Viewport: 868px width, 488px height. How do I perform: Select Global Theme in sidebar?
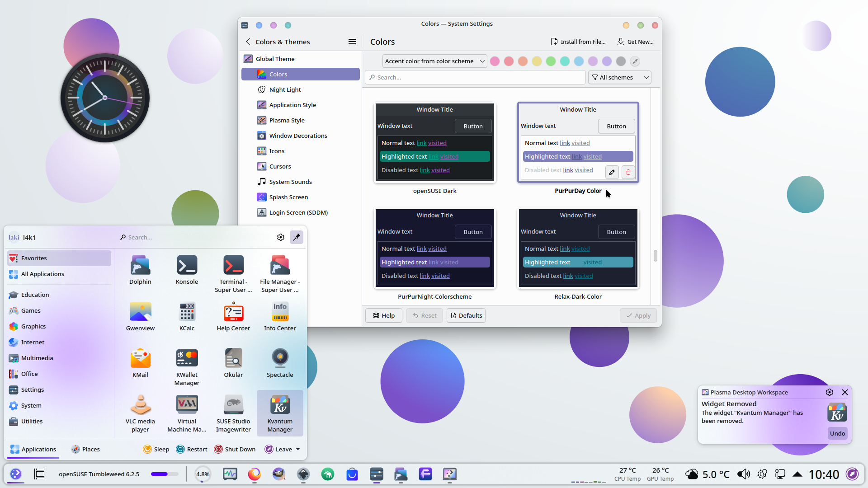coord(301,59)
